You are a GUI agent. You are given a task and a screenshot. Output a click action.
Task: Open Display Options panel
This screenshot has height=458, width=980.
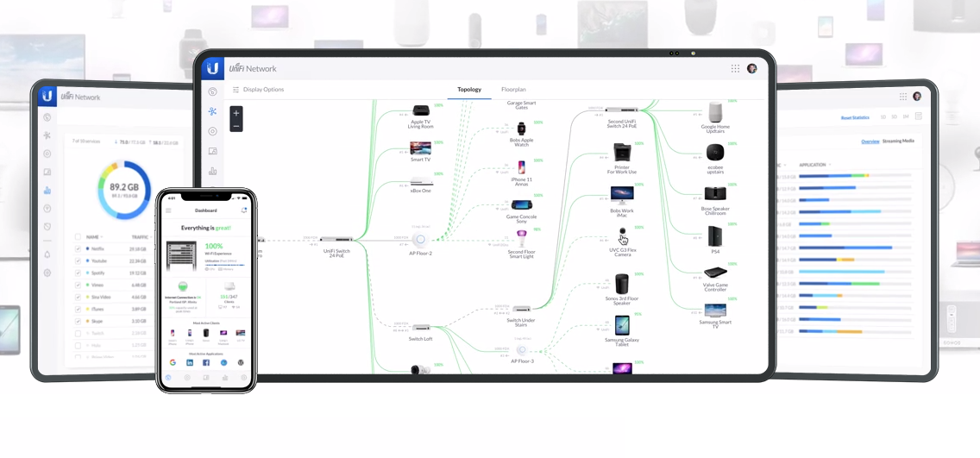(x=258, y=90)
